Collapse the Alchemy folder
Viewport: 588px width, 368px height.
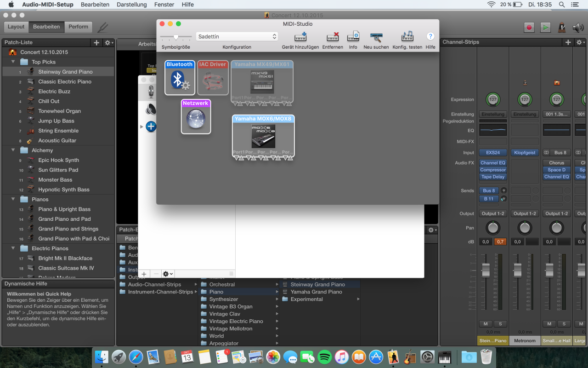pyautogui.click(x=13, y=150)
